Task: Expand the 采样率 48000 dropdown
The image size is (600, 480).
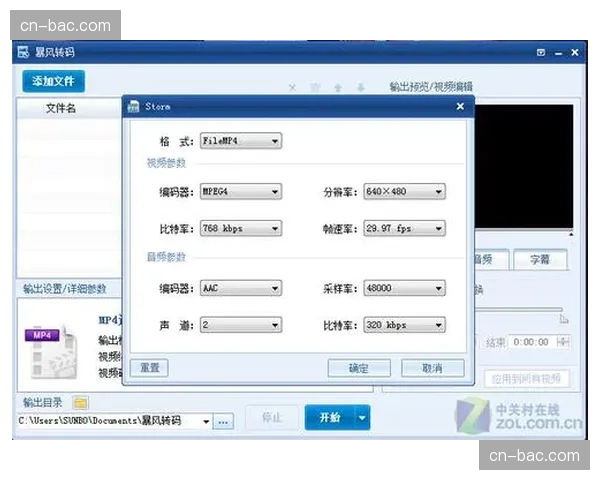Action: 404,288
